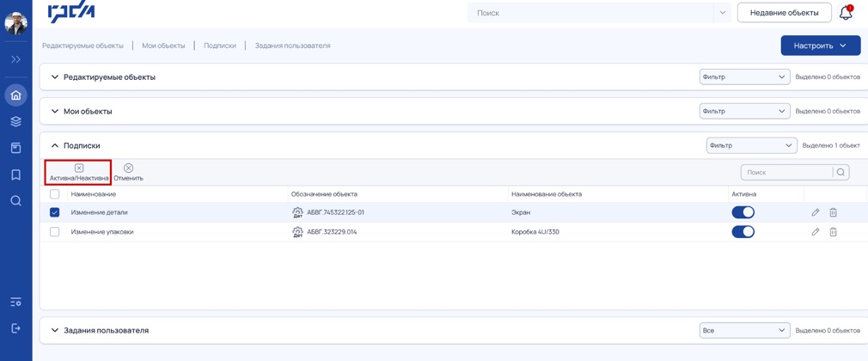Click part icon beside АБВГ.323229.014
The width and height of the screenshot is (868, 361).
click(x=298, y=232)
